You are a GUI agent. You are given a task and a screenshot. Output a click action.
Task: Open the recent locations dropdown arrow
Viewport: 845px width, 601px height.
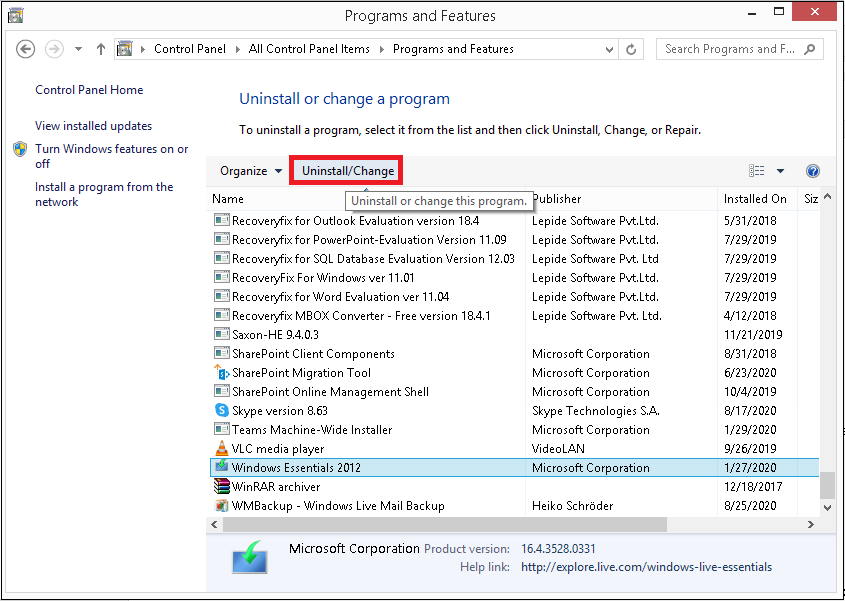coord(78,49)
